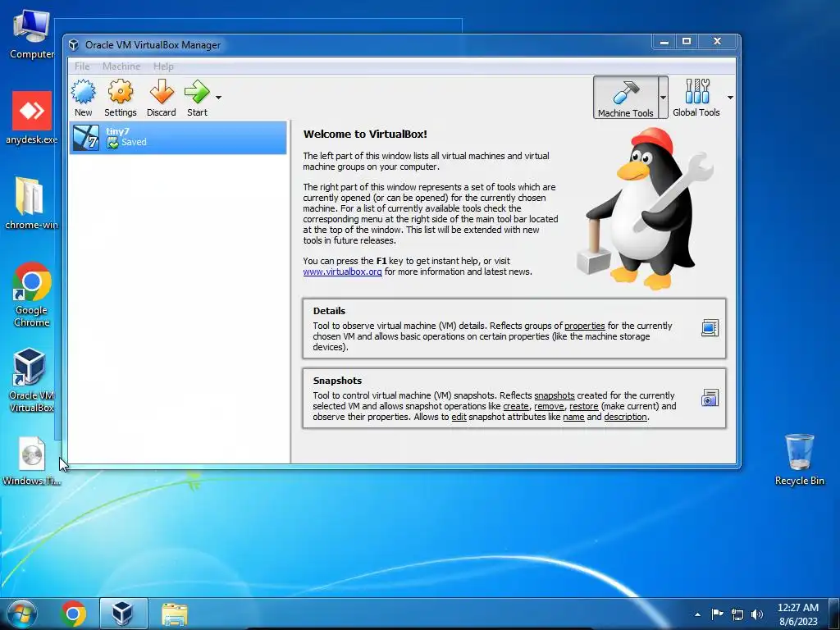Click the Snapshots camera icon

pos(710,398)
